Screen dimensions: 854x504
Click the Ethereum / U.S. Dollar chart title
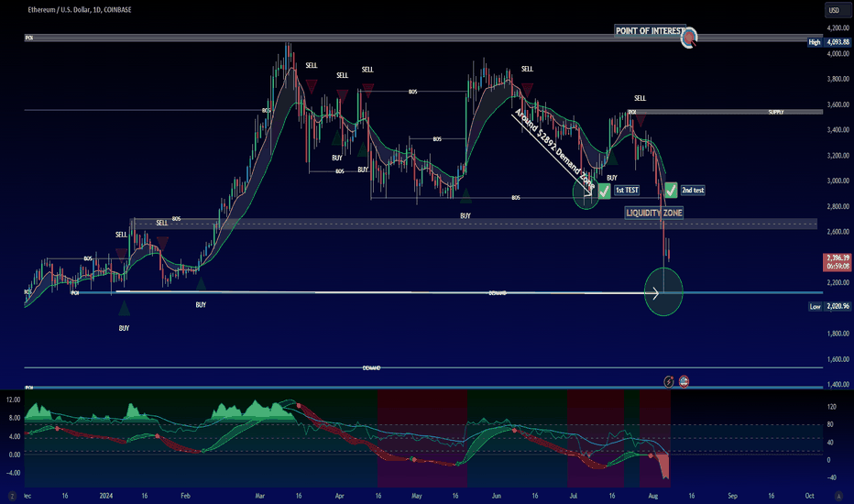tap(80, 10)
